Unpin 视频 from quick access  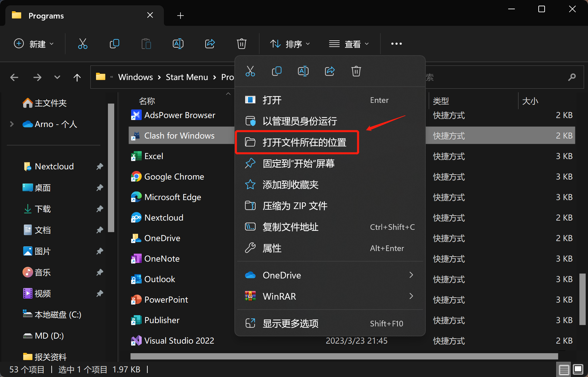100,293
